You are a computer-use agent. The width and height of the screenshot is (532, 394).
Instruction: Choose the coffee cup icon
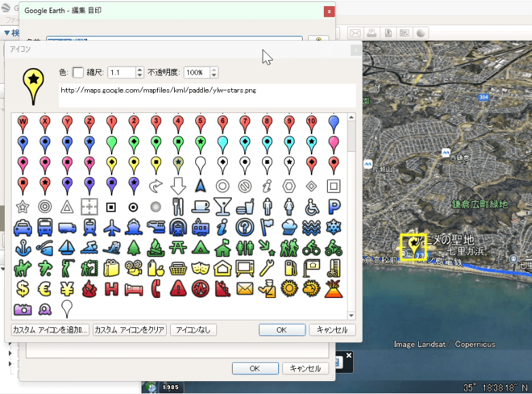pos(200,206)
